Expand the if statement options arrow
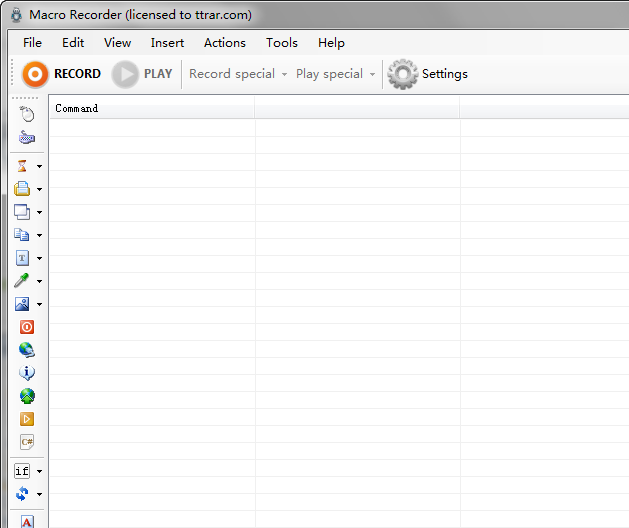 (x=39, y=471)
